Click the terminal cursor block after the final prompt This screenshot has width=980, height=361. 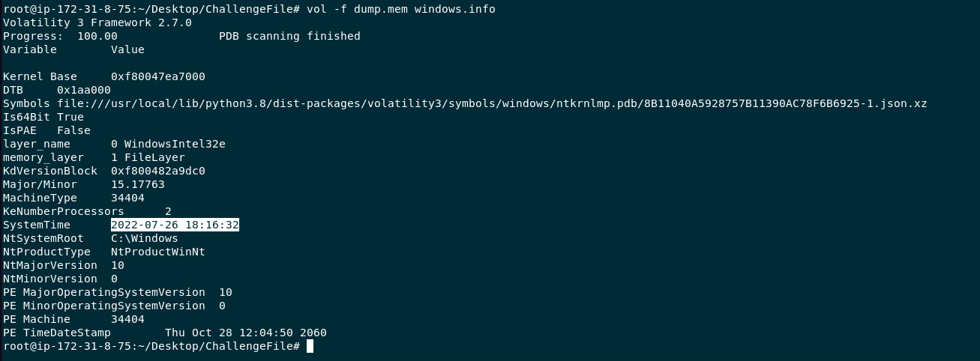click(x=310, y=346)
